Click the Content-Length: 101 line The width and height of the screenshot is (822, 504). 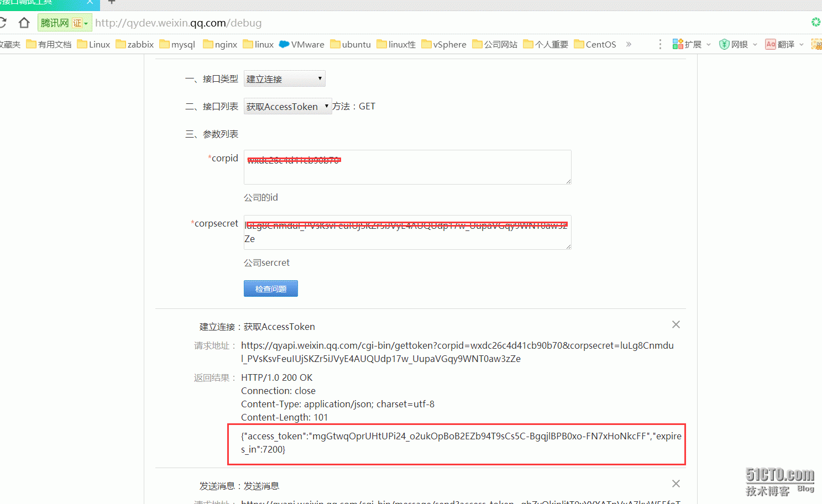284,417
